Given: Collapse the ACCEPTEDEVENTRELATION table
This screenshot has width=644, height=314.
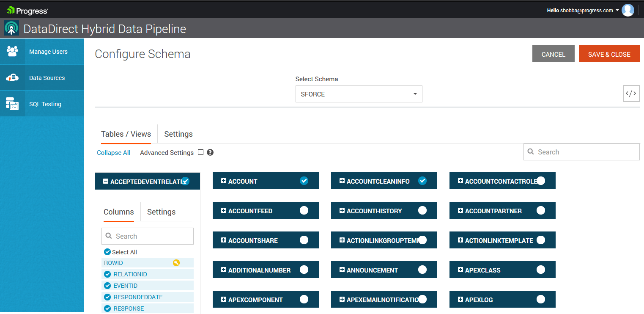Looking at the screenshot, I should coord(106,181).
